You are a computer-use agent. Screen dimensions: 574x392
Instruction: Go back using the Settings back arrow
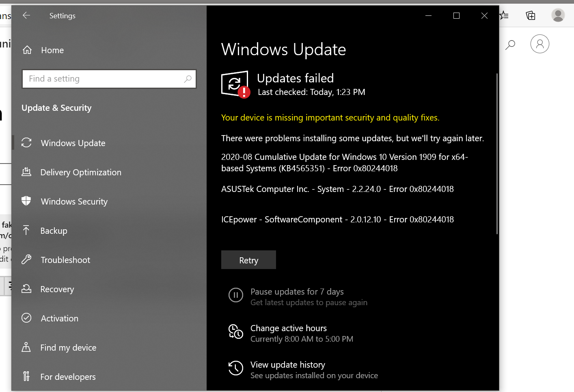pos(26,15)
